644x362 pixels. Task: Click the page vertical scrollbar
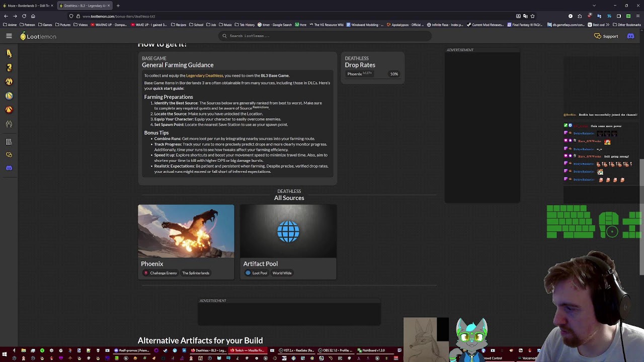point(641,217)
